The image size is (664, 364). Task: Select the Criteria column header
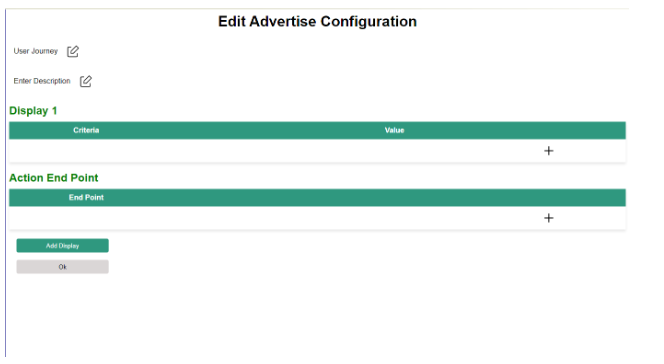click(86, 130)
